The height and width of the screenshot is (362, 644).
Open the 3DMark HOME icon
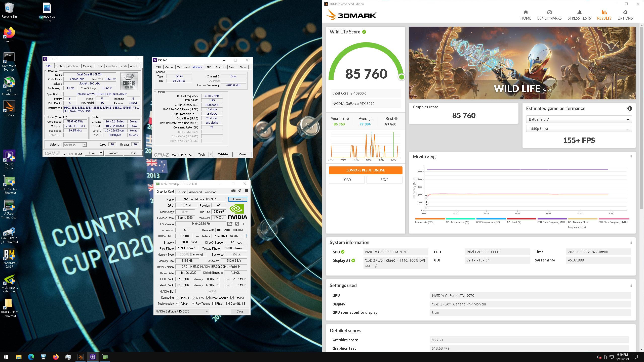tap(526, 12)
